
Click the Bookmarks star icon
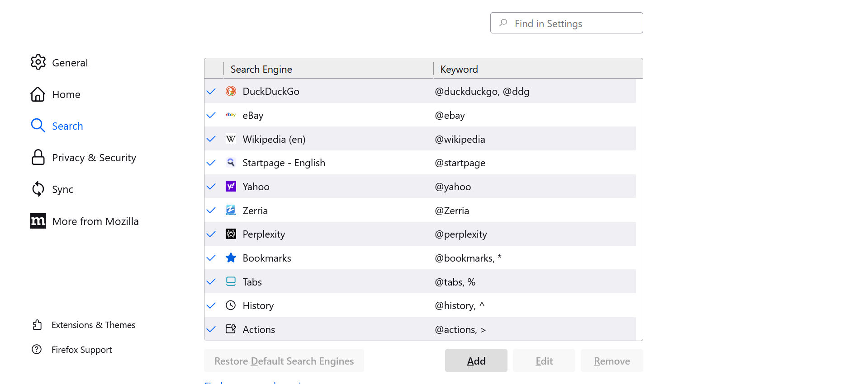point(231,258)
